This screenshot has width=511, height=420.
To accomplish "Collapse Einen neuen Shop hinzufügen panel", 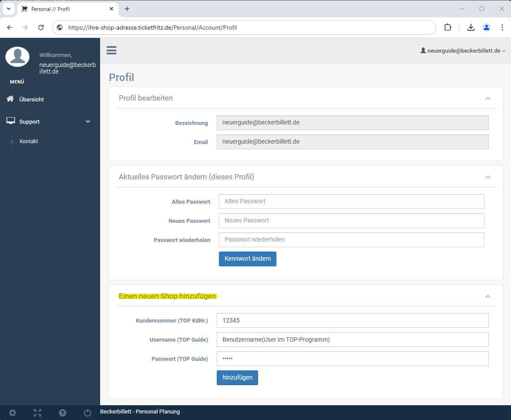I will [488, 296].
